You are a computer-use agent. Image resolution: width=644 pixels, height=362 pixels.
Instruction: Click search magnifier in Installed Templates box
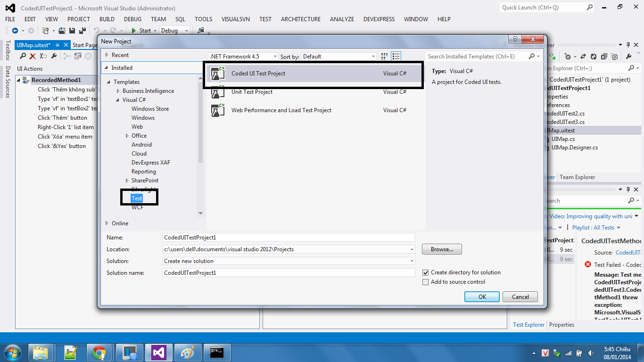(532, 56)
